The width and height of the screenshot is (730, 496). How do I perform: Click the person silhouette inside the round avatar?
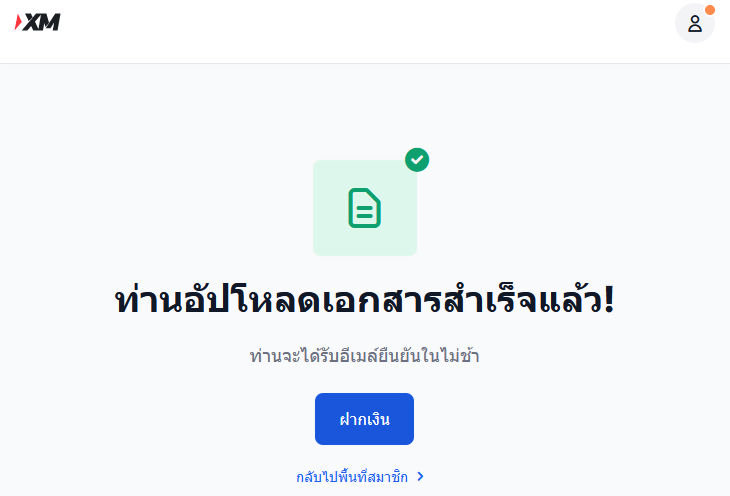click(x=695, y=23)
